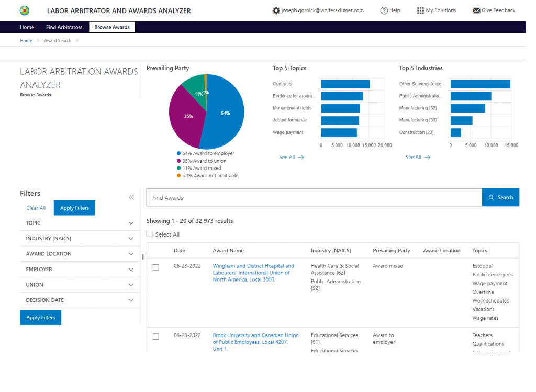Open the Find Arbitrators tab

64,27
